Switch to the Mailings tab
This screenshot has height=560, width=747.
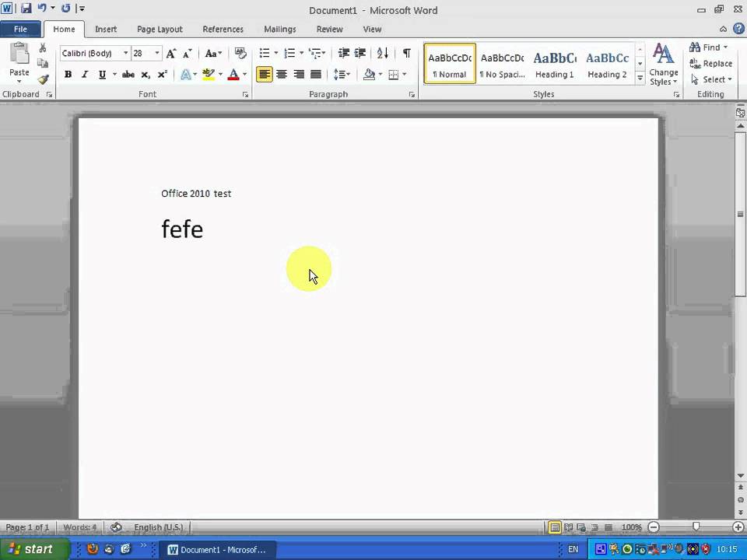[x=279, y=29]
